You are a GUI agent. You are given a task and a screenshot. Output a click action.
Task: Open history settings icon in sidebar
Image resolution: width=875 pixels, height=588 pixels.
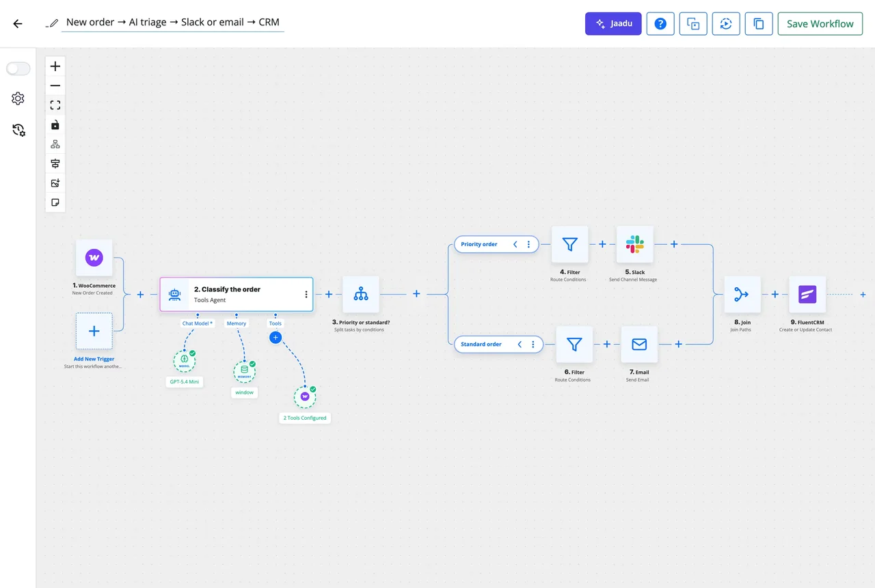(x=18, y=130)
